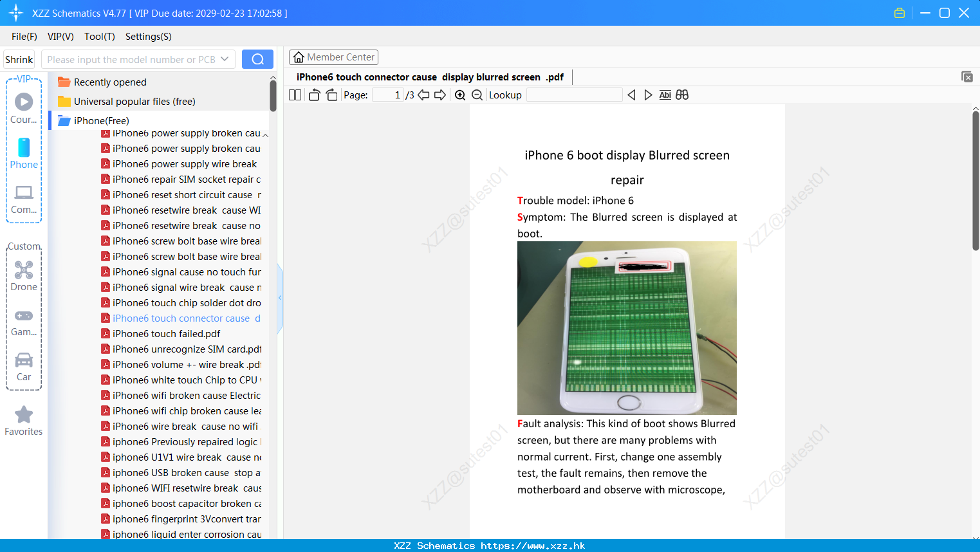Click the PDF viewer vertical scrollbar
The image size is (980, 552).
[975, 180]
